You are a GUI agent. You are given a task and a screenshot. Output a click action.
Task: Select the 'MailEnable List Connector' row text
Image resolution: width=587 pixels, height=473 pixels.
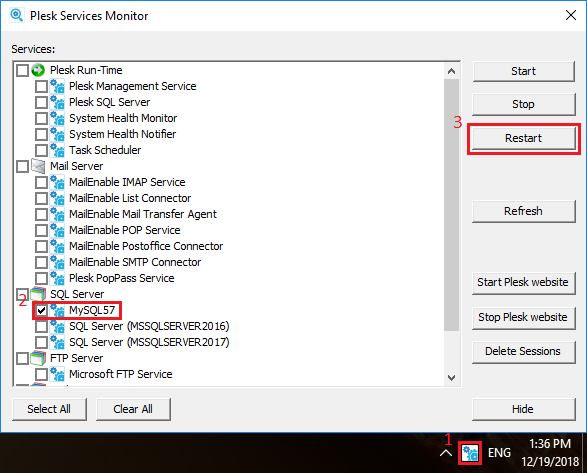pyautogui.click(x=130, y=198)
